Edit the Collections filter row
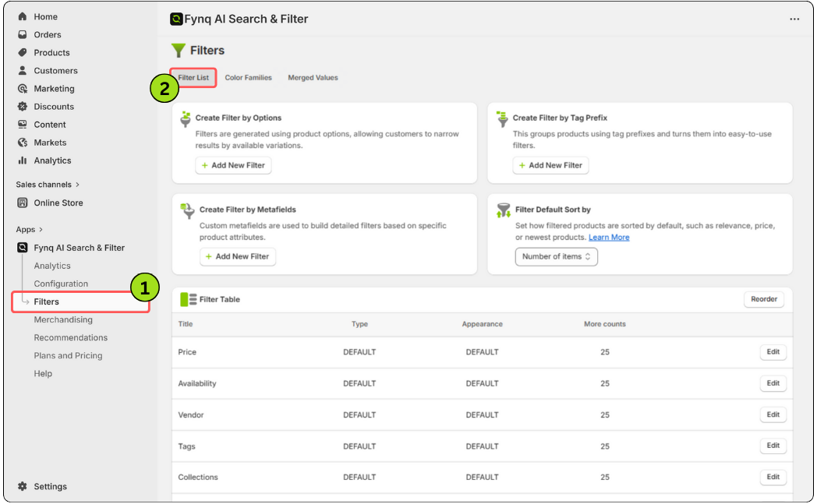This screenshot has width=817, height=504. tap(773, 477)
